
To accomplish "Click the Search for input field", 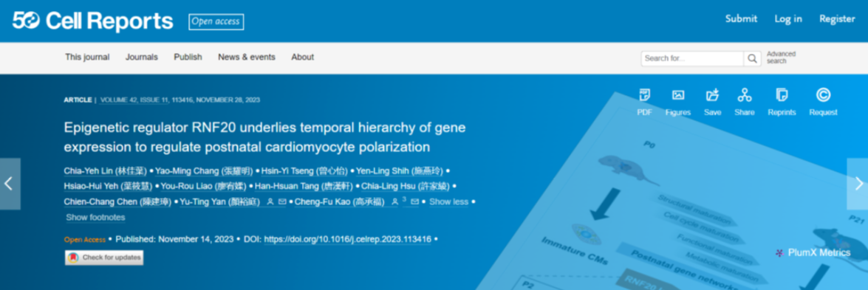I will (692, 58).
